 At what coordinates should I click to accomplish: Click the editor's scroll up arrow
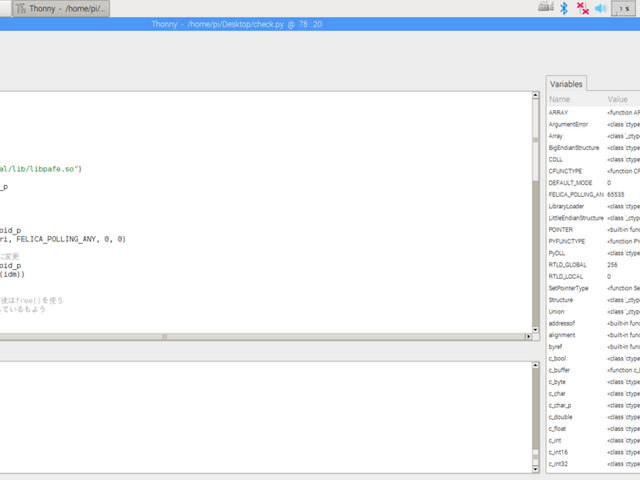pos(535,97)
